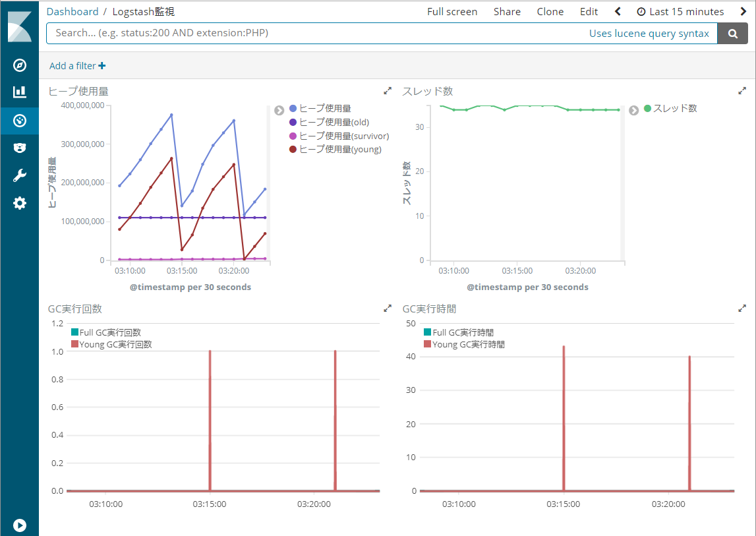Viewport: 756px width, 536px height.
Task: Toggle Full GC実行回数 legend entry
Action: pyautogui.click(x=106, y=332)
